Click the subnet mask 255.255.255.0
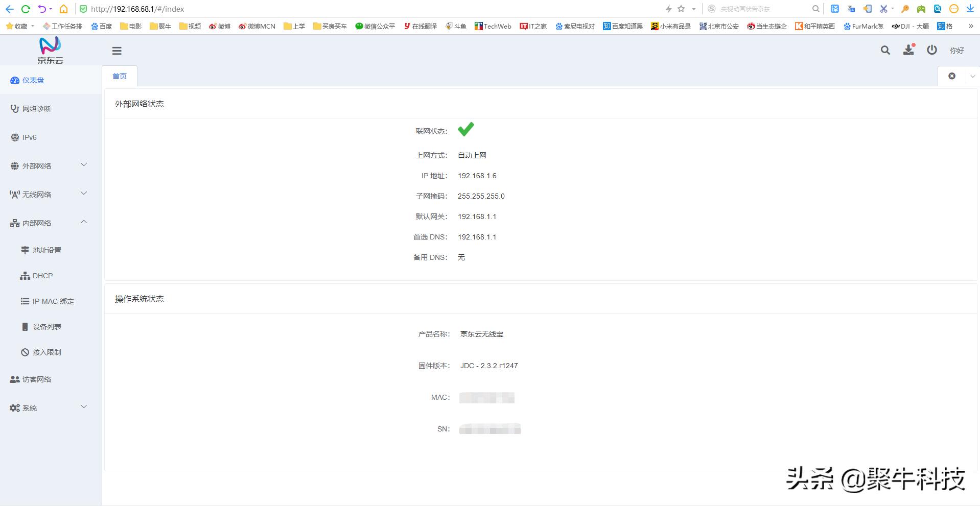The width and height of the screenshot is (980, 506). click(481, 196)
